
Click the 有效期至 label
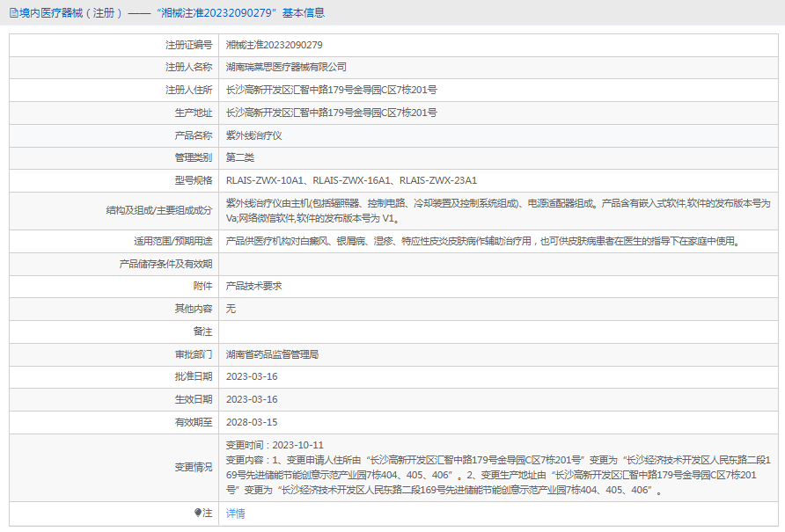pyautogui.click(x=194, y=422)
